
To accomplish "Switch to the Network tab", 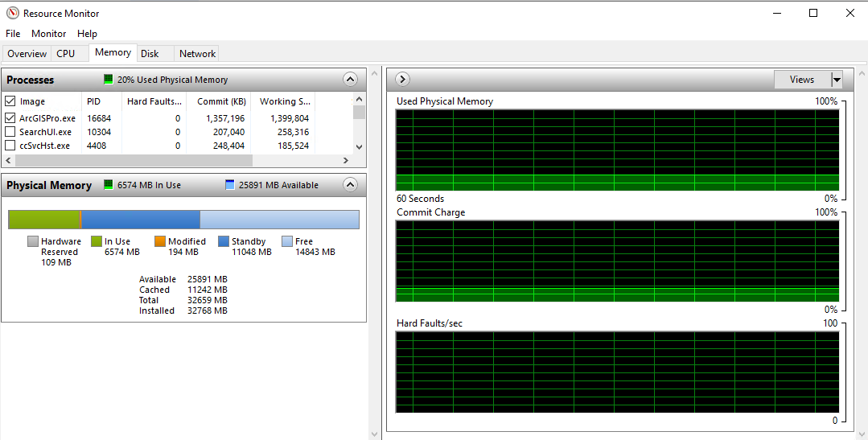I will click(197, 54).
